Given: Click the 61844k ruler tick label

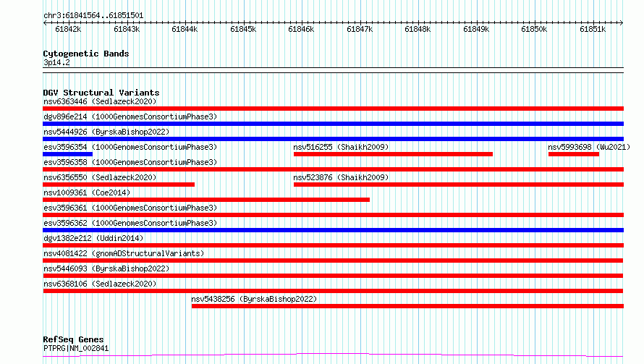Looking at the screenshot, I should (x=185, y=29).
